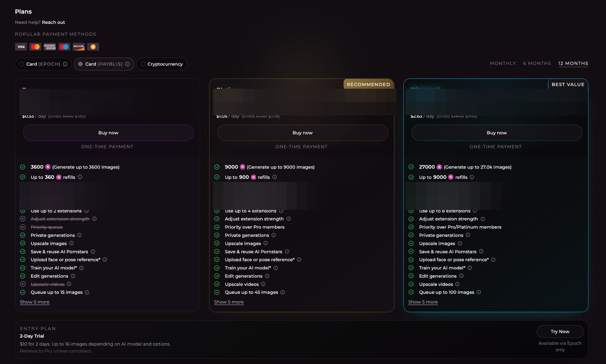
Task: Click the struck-through Priority queue text
Action: click(x=47, y=227)
